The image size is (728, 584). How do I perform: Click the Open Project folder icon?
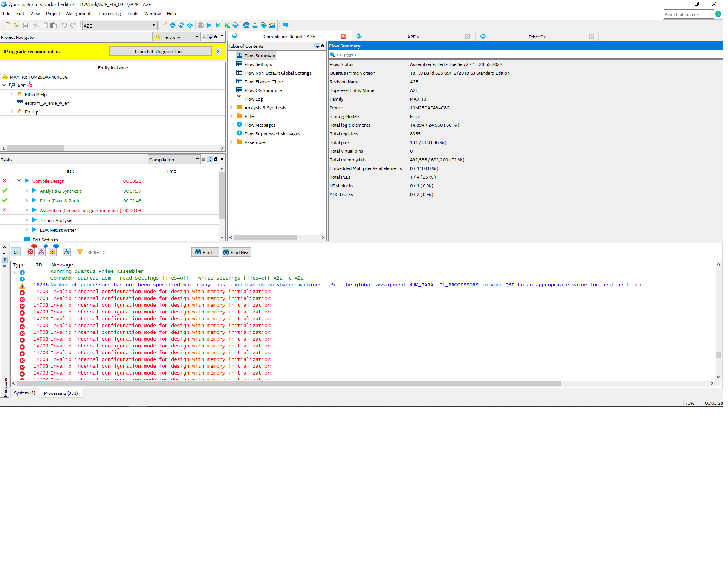pos(16,25)
